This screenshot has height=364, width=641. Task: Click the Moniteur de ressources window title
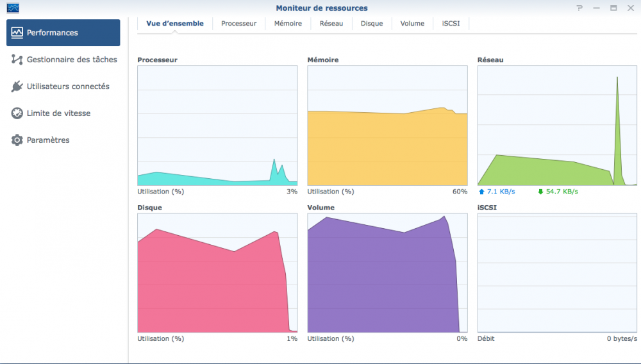[x=322, y=8]
